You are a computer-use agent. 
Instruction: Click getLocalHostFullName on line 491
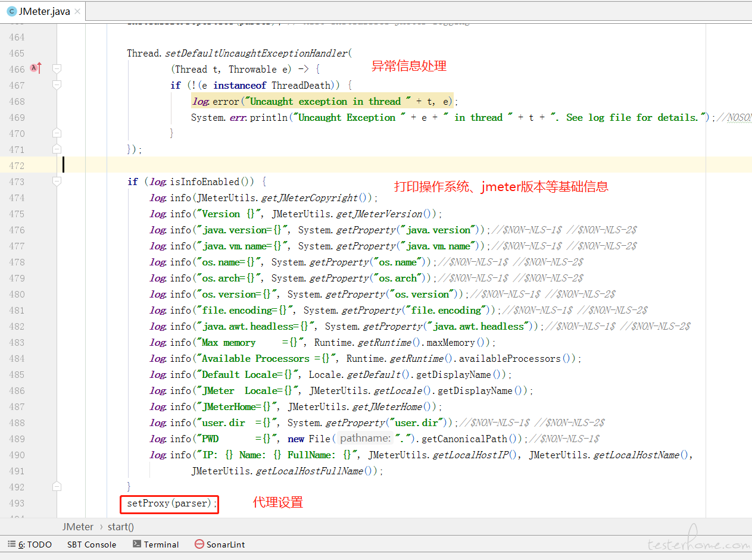coord(310,471)
